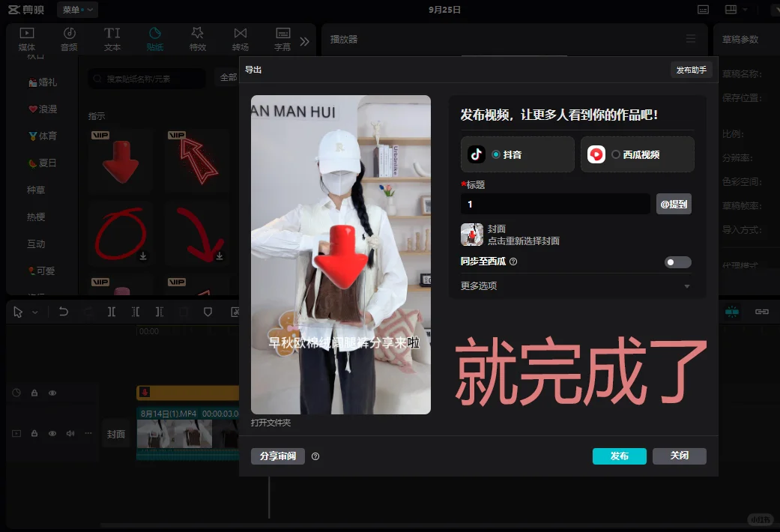
Task: Open the 字幕 captions panel
Action: click(282, 39)
